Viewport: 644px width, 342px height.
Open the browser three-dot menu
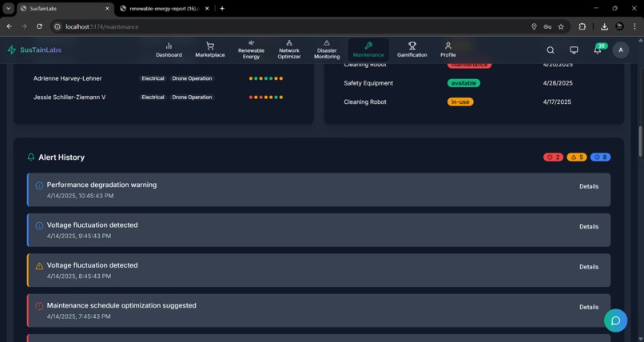(x=635, y=26)
